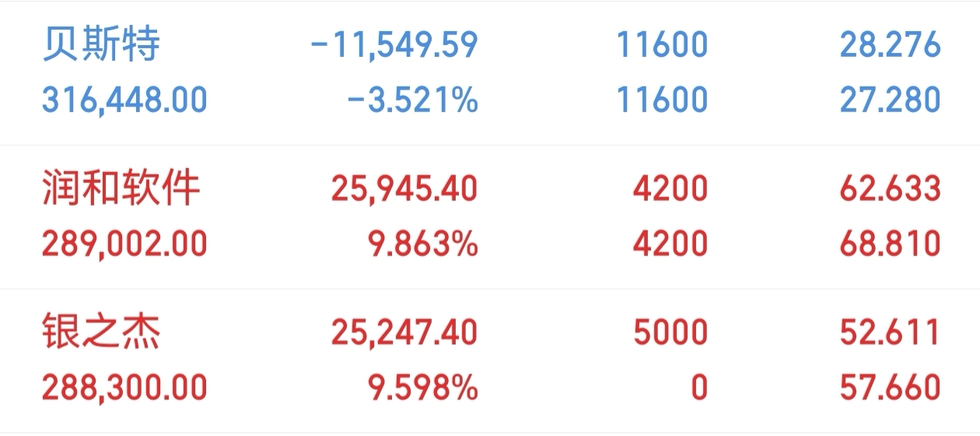Screen dimensions: 980x436
Task: Select 润和软件 cost price 62.633
Action: 890,189
